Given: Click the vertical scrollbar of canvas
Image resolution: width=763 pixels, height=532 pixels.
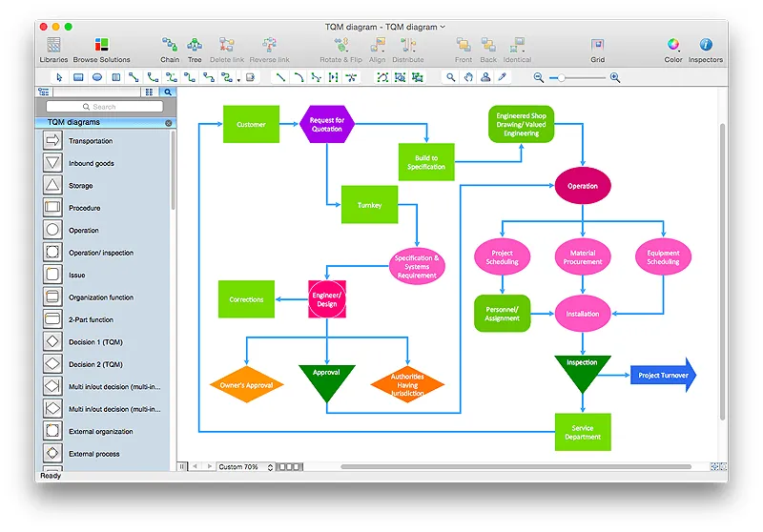Looking at the screenshot, I should pos(723,273).
